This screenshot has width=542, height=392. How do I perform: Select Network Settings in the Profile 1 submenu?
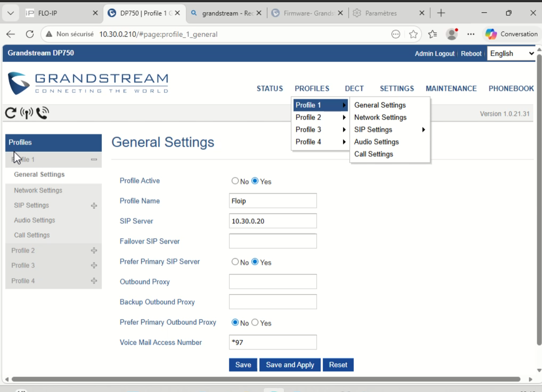tap(380, 117)
